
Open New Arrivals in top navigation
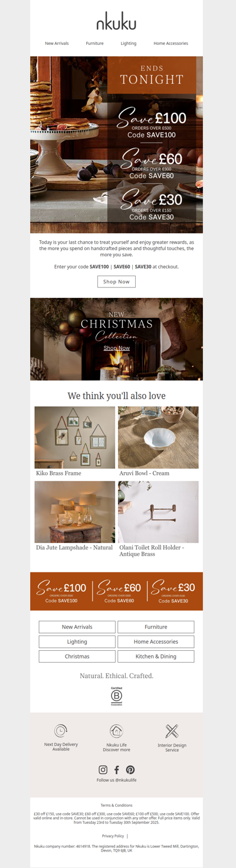[x=57, y=43]
